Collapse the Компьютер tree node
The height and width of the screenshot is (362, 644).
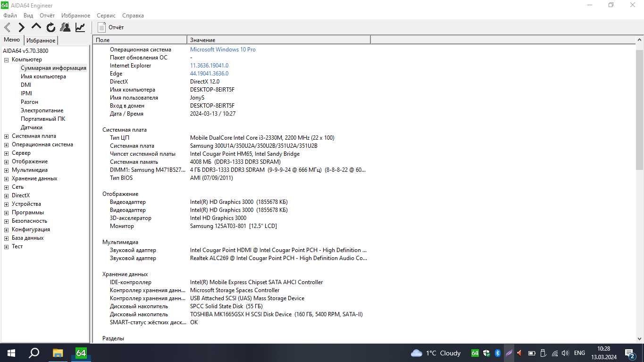coord(7,60)
